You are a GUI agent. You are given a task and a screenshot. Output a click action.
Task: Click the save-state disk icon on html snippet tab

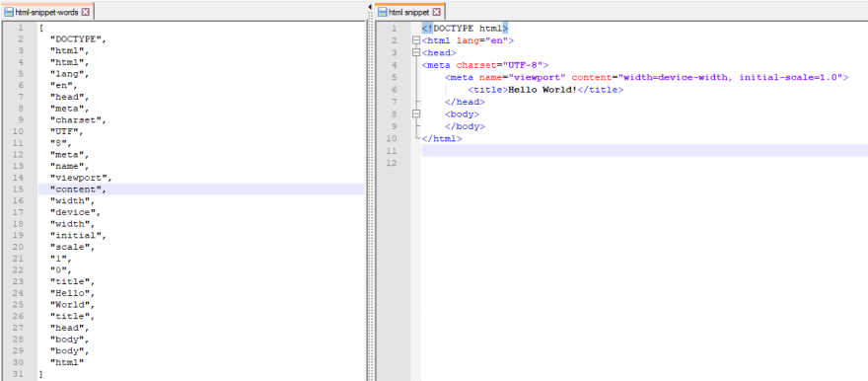[x=382, y=12]
